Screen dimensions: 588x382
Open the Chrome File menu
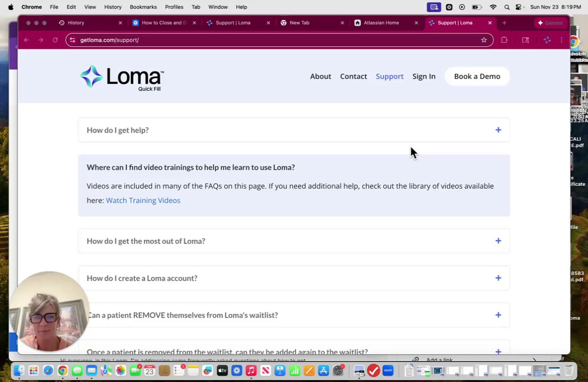54,7
